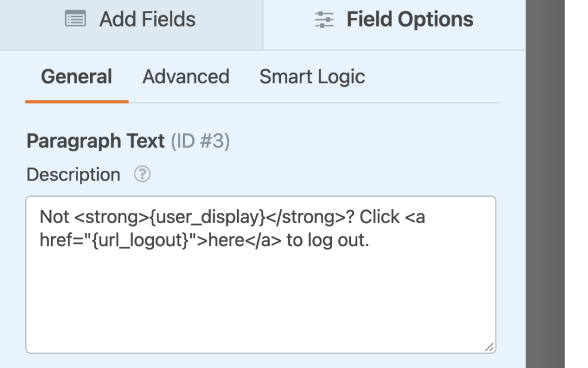The width and height of the screenshot is (588, 368).
Task: Click the orange underline below General
Action: click(76, 99)
